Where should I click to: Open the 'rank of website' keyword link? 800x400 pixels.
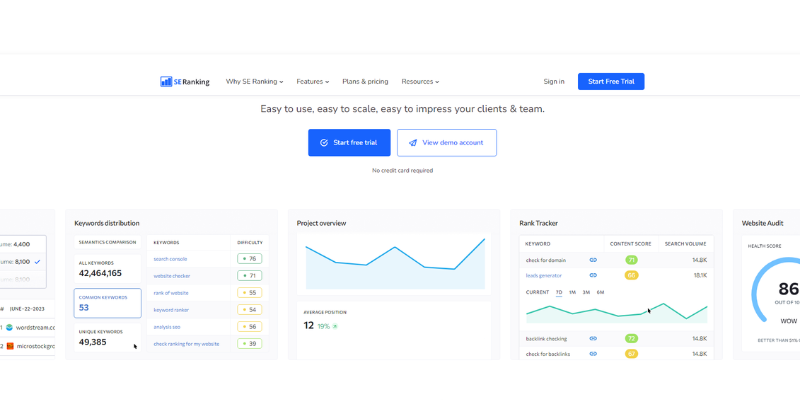coord(171,293)
